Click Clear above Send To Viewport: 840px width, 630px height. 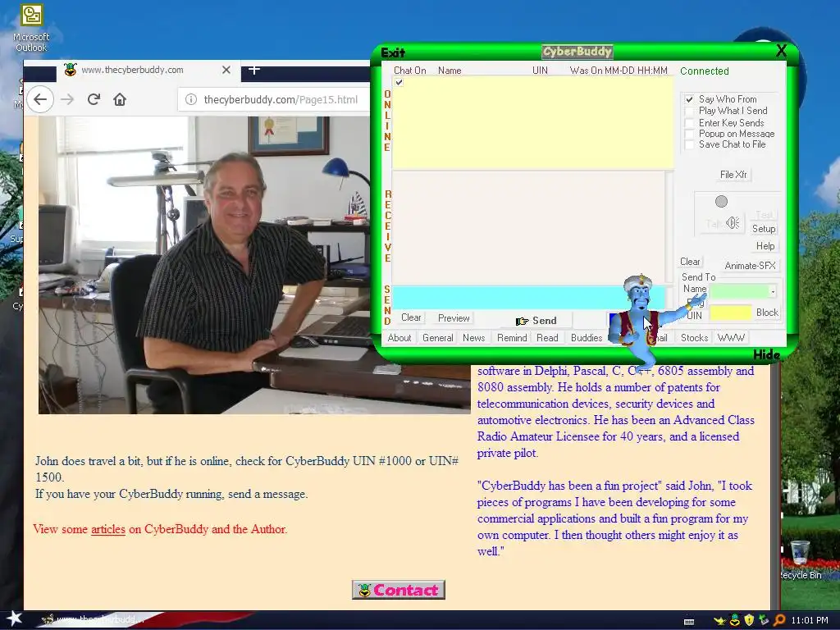pyautogui.click(x=690, y=262)
